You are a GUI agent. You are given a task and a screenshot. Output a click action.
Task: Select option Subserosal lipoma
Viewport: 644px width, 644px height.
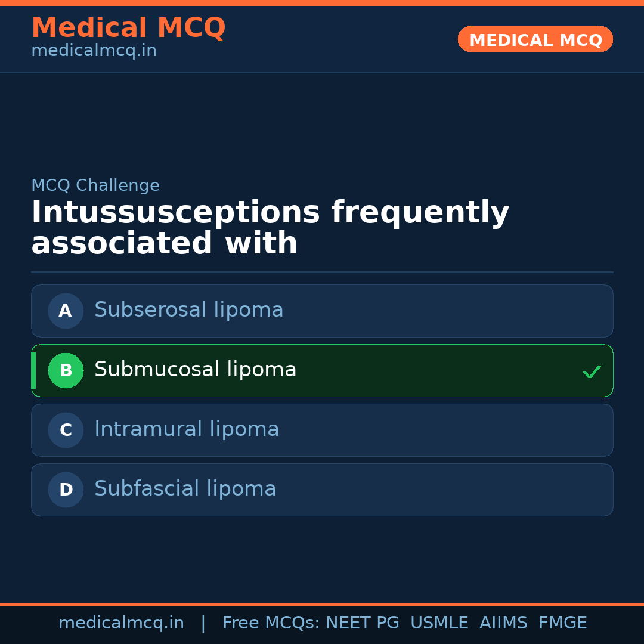tap(188, 310)
